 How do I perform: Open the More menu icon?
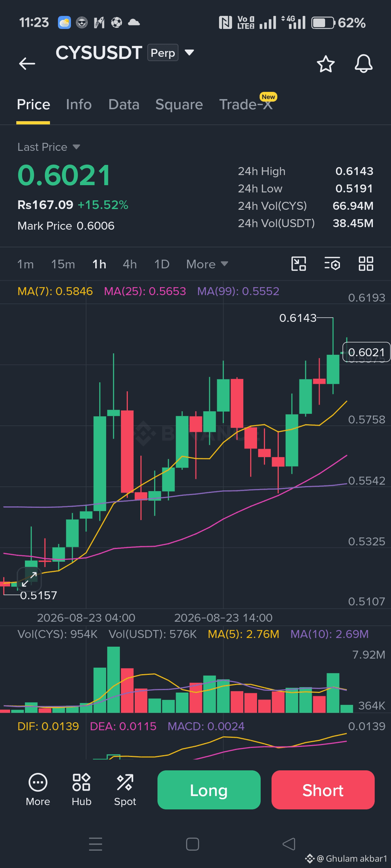pos(38,790)
